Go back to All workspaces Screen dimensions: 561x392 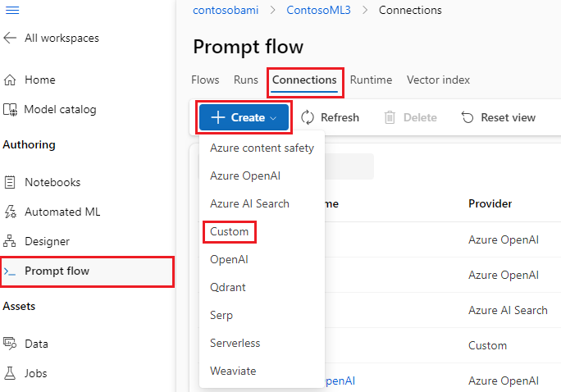(52, 38)
